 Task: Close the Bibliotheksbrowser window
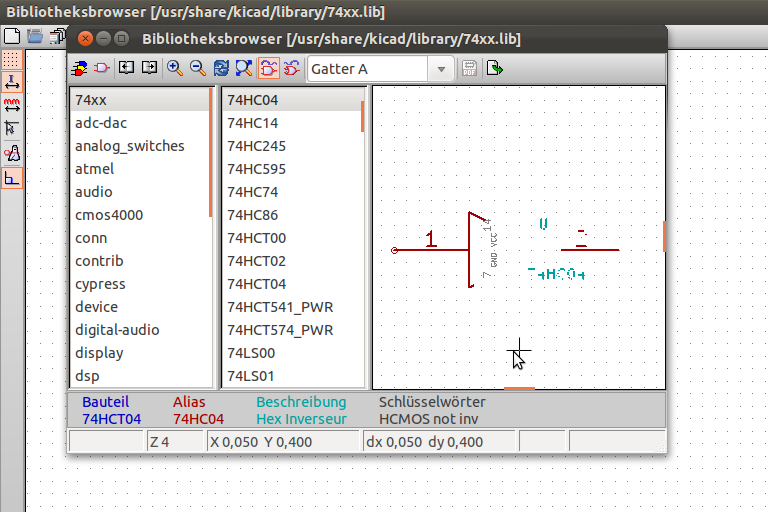point(85,39)
